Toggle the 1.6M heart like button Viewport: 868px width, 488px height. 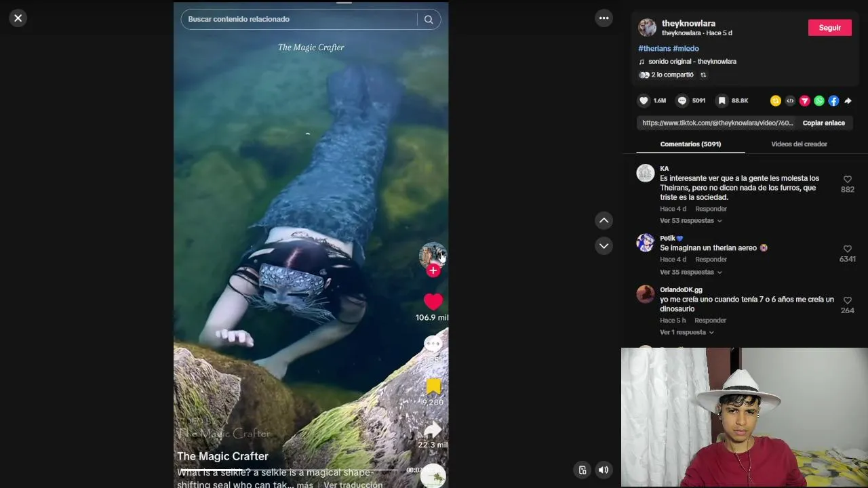click(644, 101)
